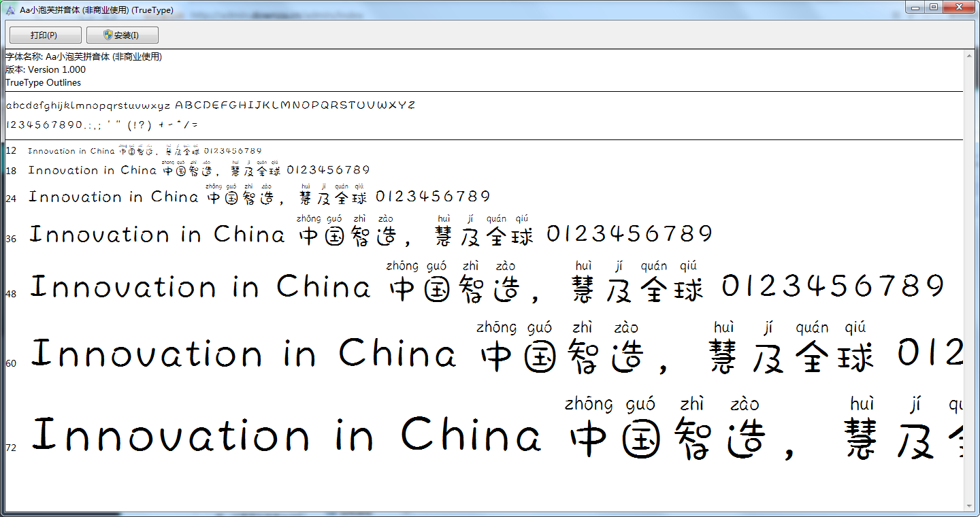
Task: Click the vertical scrollbar track
Action: (x=970, y=280)
